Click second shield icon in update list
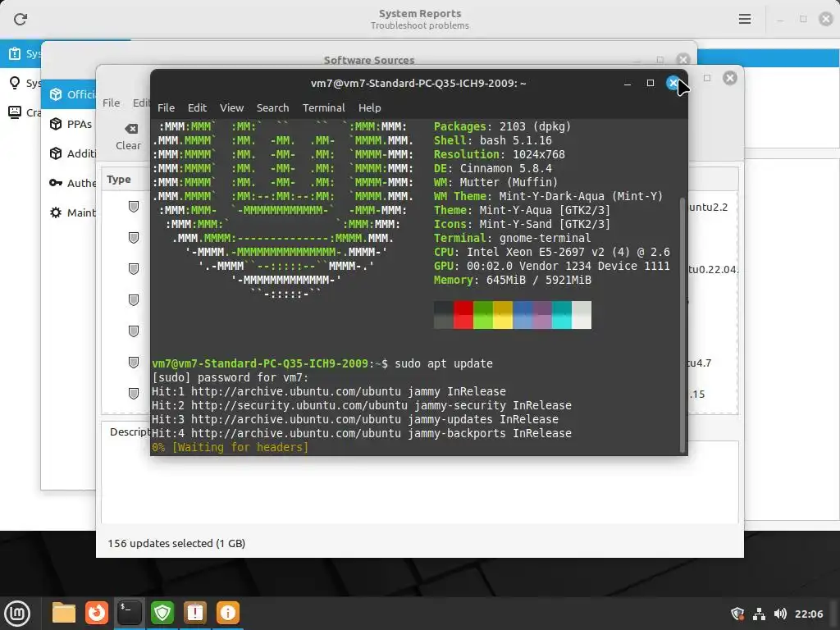This screenshot has width=840, height=630. (134, 237)
